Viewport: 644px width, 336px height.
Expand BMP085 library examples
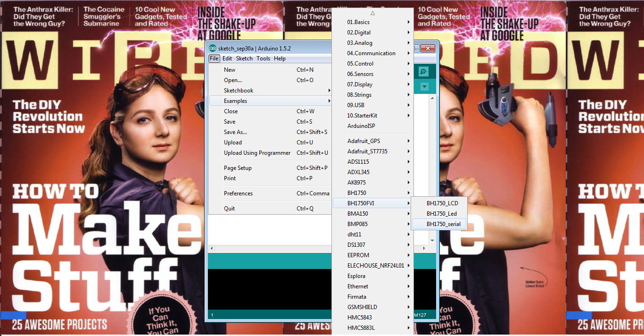pos(372,224)
